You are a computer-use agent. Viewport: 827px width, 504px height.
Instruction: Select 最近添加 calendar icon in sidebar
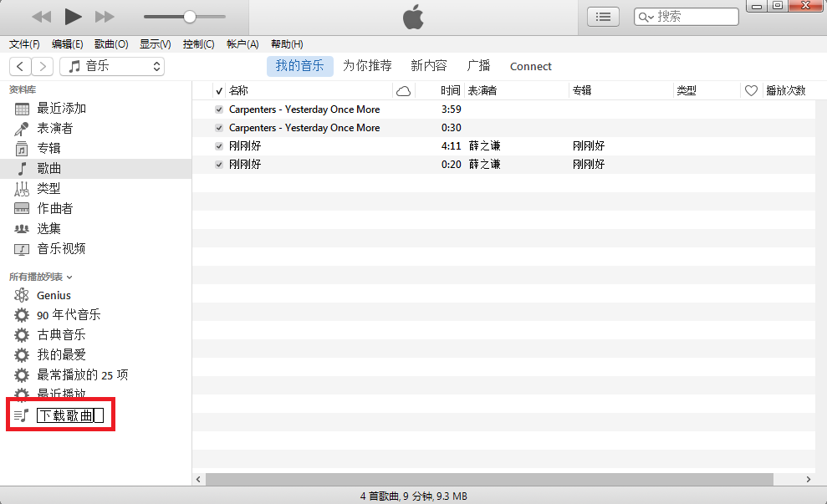click(x=22, y=109)
